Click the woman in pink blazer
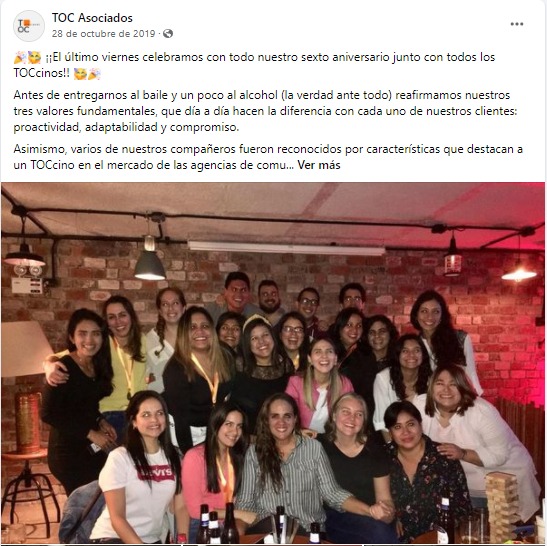The height and width of the screenshot is (546, 547). click(318, 386)
